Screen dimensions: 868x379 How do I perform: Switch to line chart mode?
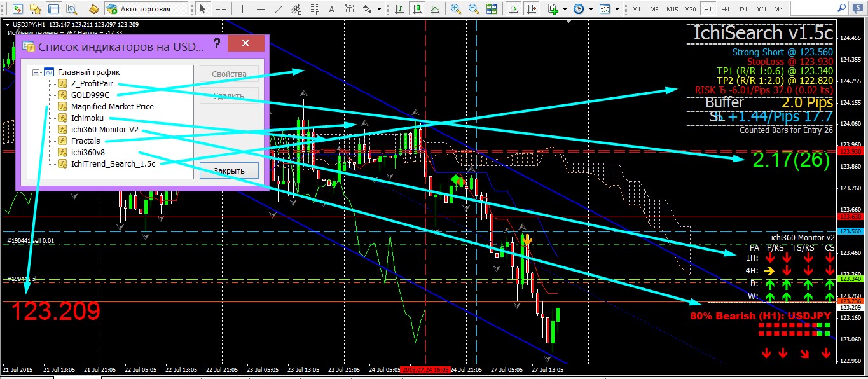click(x=434, y=9)
